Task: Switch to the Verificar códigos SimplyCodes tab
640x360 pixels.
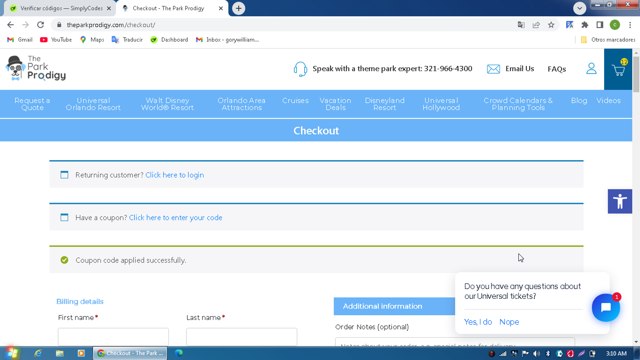Action: [60, 8]
